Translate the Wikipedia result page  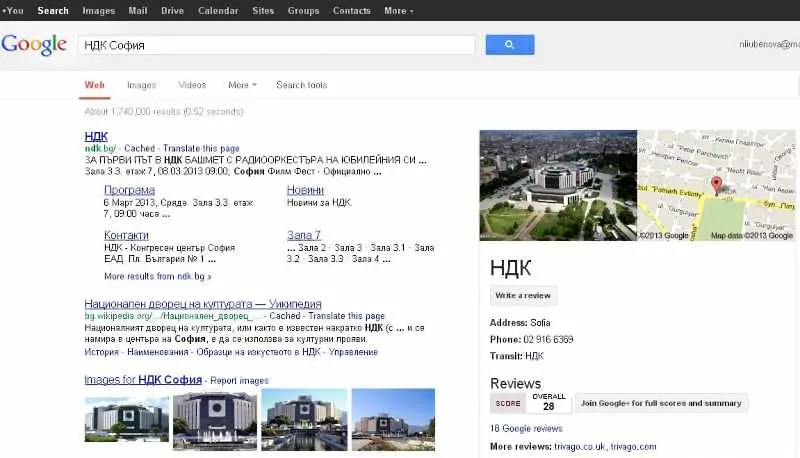346,316
